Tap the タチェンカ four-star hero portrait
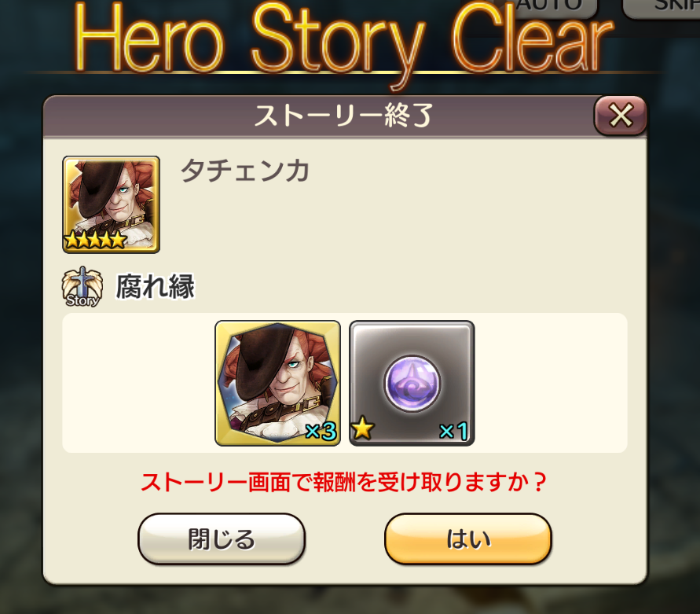The width and height of the screenshot is (700, 614). tap(111, 204)
